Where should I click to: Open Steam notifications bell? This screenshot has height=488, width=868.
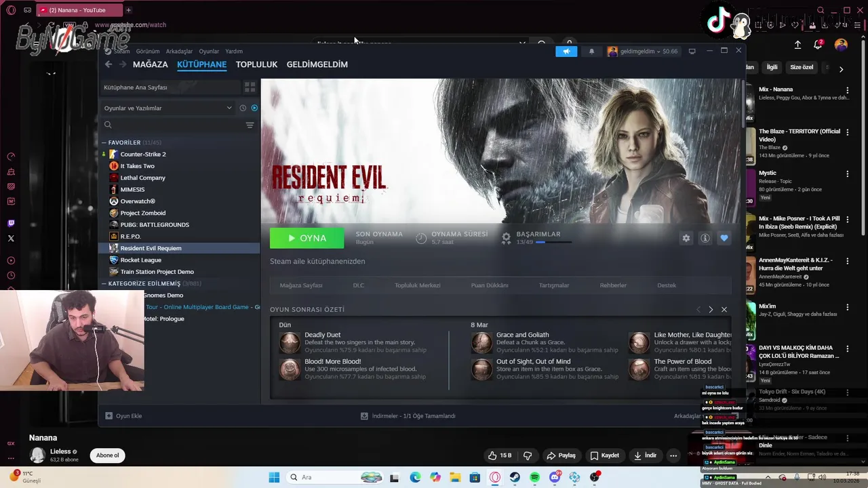pos(591,52)
